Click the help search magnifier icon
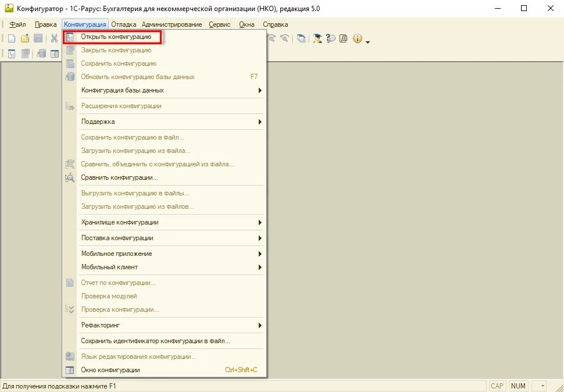This screenshot has height=392, width=564. point(331,38)
